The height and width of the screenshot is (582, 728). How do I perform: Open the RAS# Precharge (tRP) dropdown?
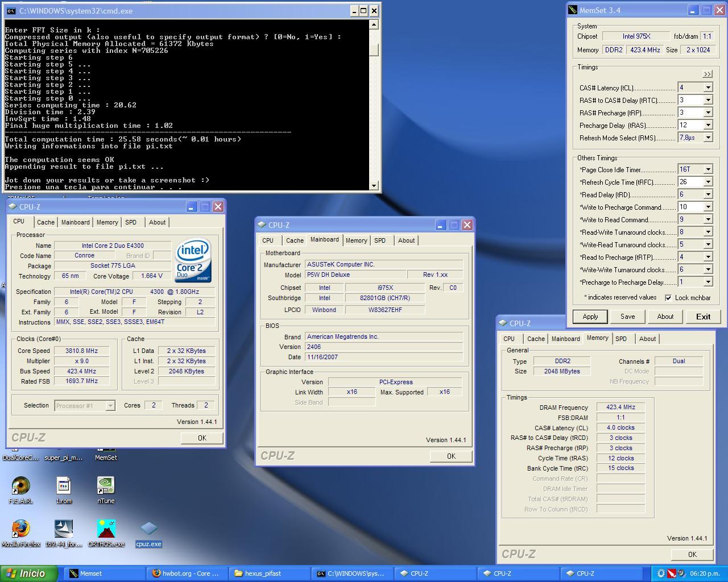tap(708, 113)
